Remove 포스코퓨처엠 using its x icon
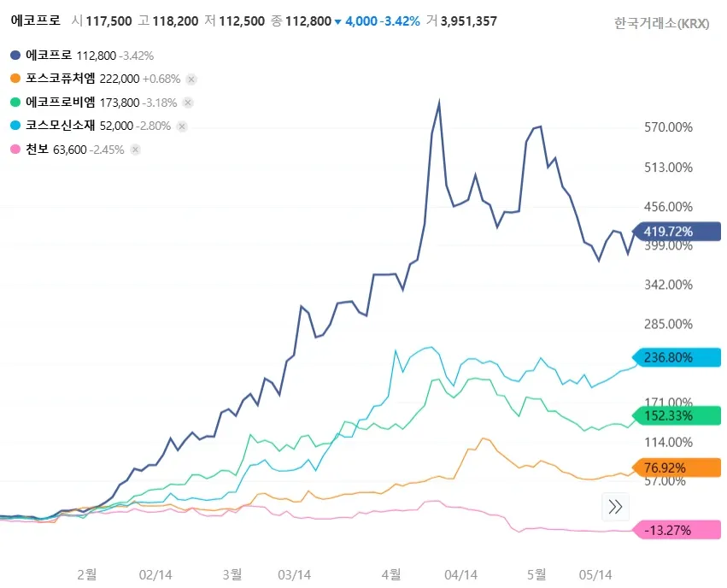Viewport: 727px width, 588px height. coord(191,79)
